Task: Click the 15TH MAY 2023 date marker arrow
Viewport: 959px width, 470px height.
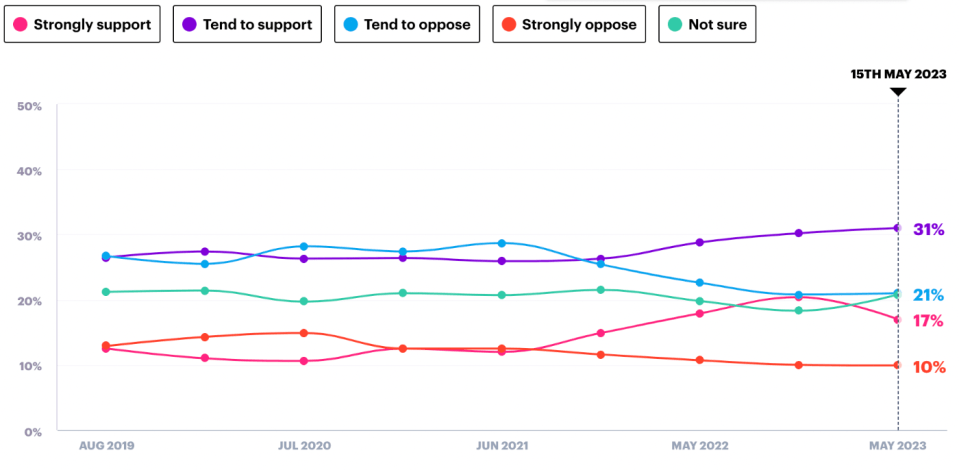Action: 898,92
